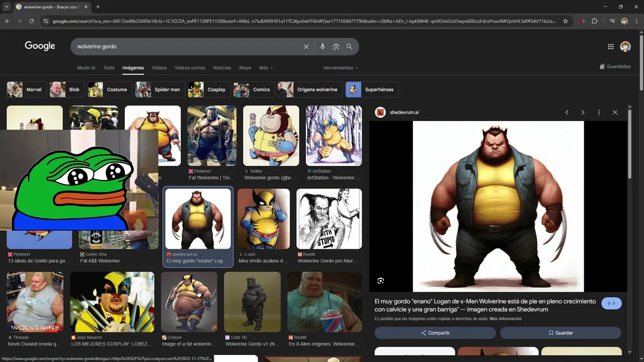Screen dimensions: 644x362
Task: Open Google Lens image search icon
Action: [336, 46]
